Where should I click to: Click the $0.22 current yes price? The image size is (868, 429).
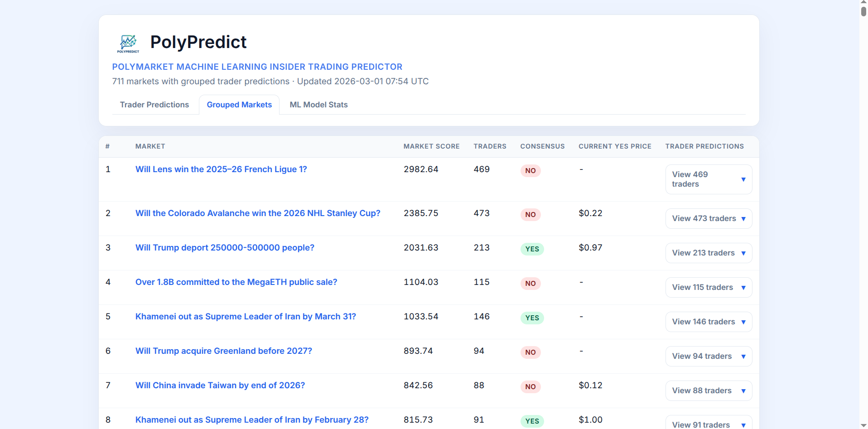(x=590, y=213)
